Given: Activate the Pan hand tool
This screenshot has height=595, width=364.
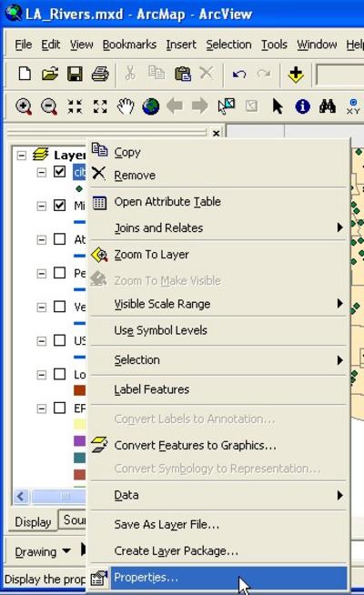Looking at the screenshot, I should [126, 106].
